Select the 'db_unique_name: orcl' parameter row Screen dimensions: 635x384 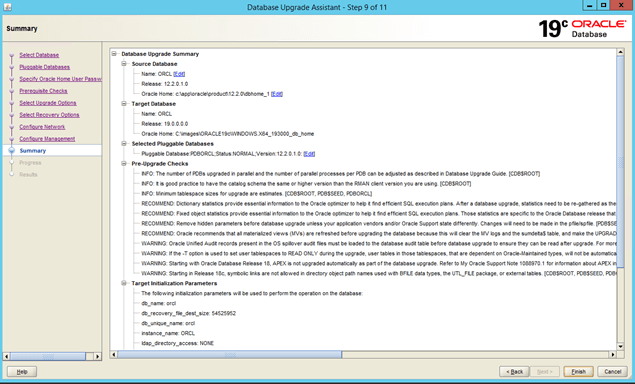168,323
